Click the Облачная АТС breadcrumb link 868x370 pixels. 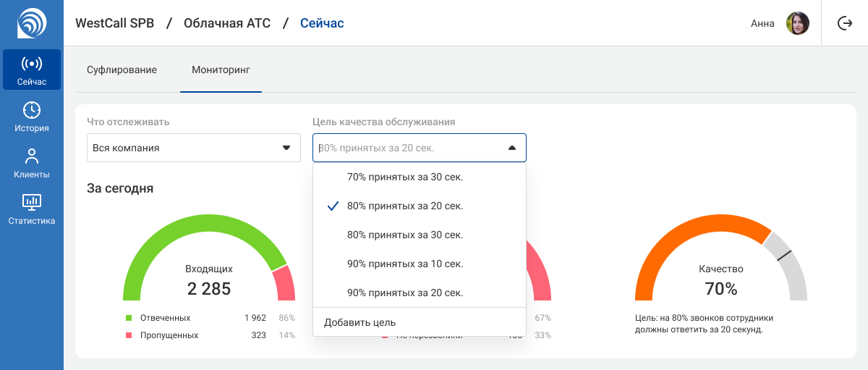point(226,23)
